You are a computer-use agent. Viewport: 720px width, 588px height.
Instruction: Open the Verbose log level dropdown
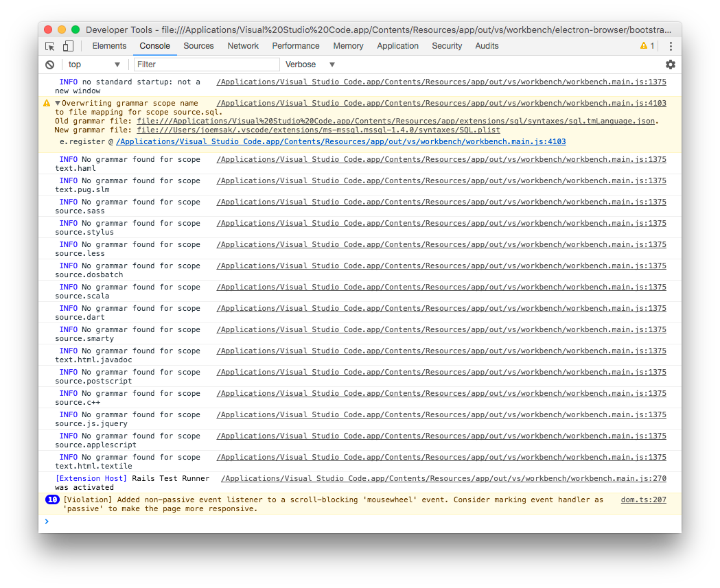click(309, 64)
